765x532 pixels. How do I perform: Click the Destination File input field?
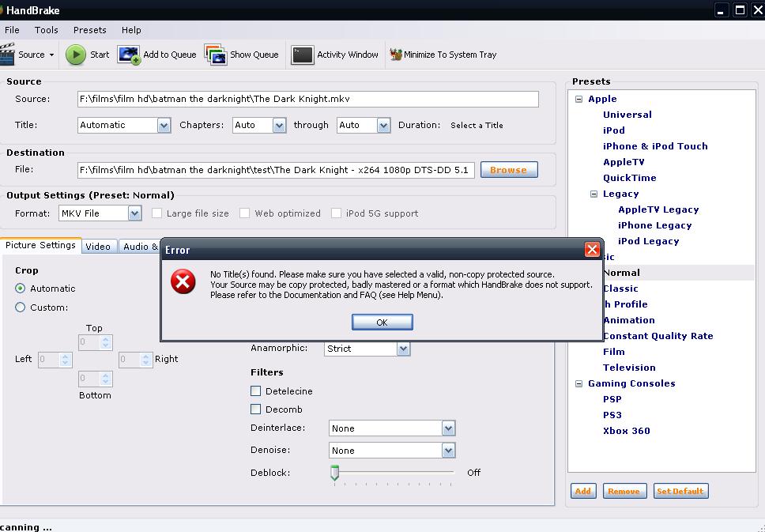(x=276, y=170)
